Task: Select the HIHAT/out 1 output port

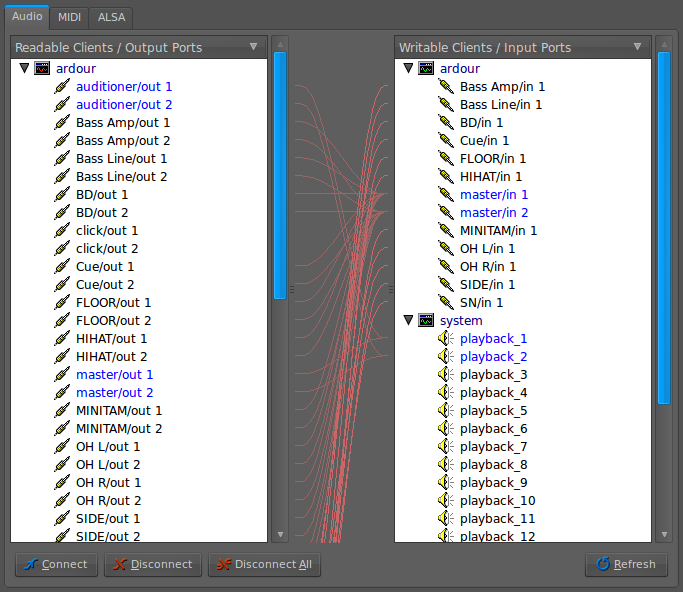Action: (112, 338)
